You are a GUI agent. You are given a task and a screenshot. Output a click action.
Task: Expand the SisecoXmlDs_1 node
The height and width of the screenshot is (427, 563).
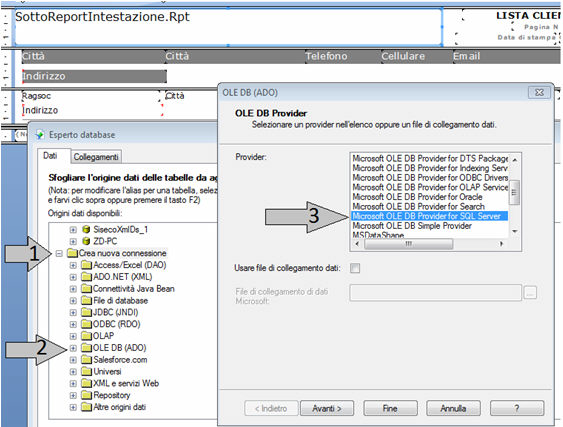point(73,229)
